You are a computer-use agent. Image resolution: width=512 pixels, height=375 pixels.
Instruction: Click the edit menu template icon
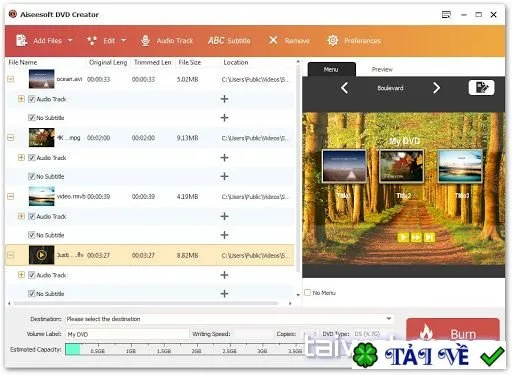click(481, 88)
